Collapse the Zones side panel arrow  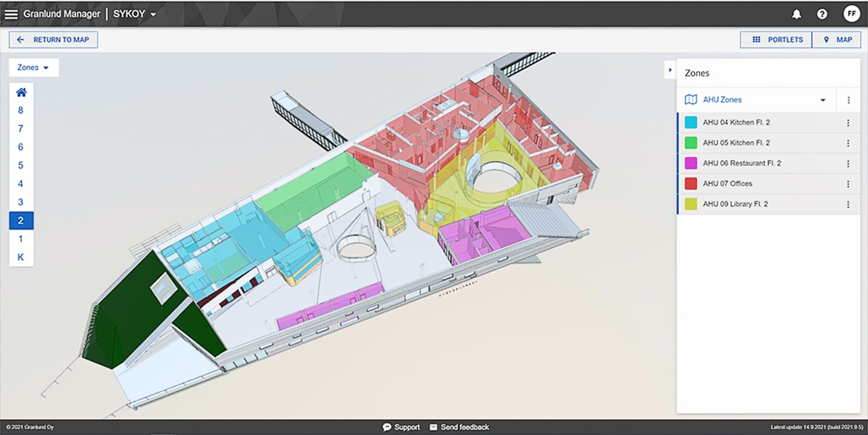pyautogui.click(x=670, y=70)
